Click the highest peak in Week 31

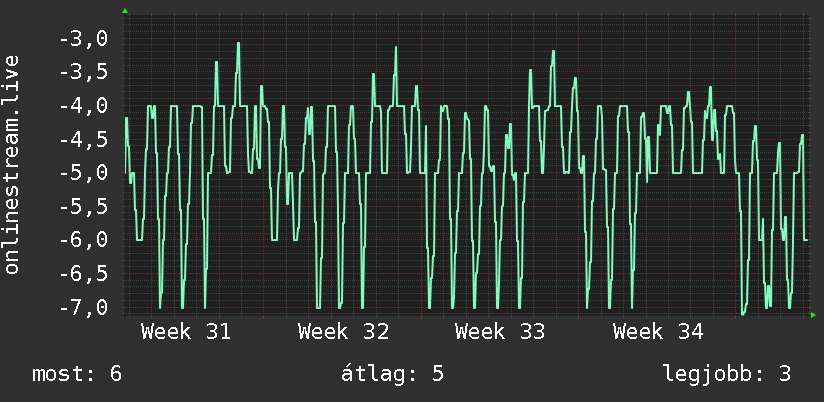(238, 43)
